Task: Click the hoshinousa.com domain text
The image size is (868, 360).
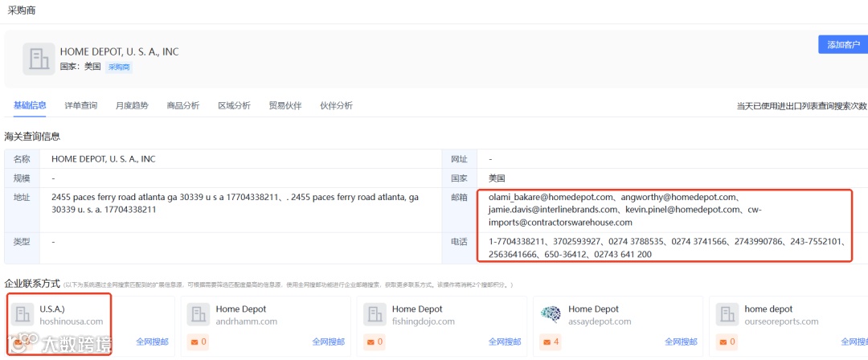Action: [72, 321]
